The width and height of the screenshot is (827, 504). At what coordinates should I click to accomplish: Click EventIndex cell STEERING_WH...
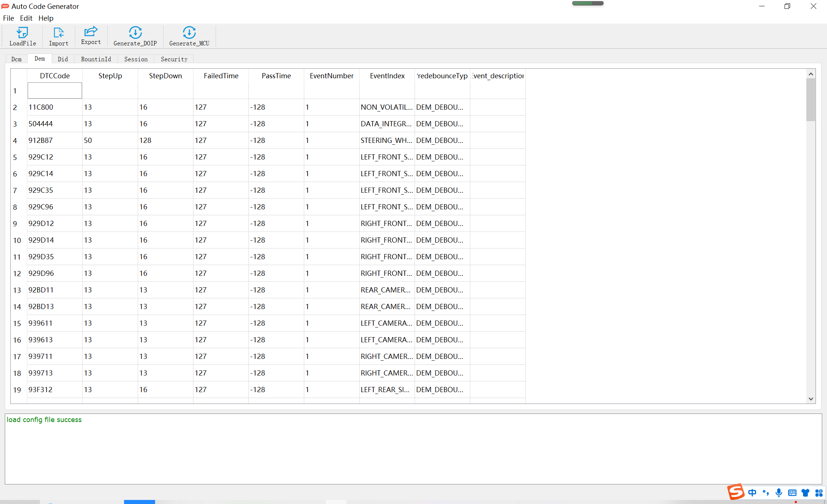click(x=387, y=140)
